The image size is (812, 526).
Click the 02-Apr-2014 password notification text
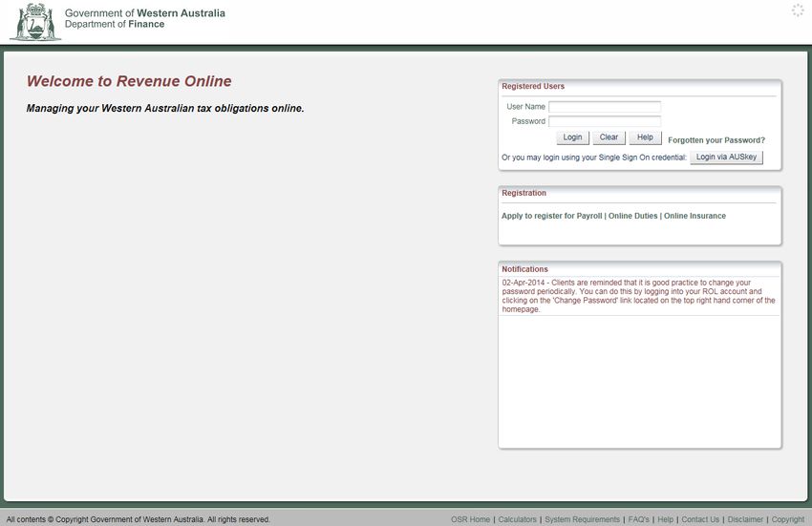point(638,296)
